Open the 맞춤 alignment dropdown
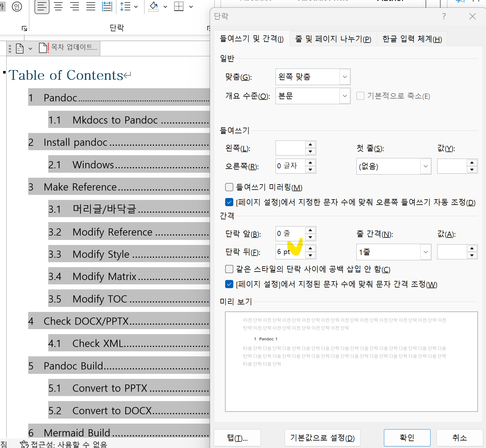The image size is (486, 448). tap(313, 77)
